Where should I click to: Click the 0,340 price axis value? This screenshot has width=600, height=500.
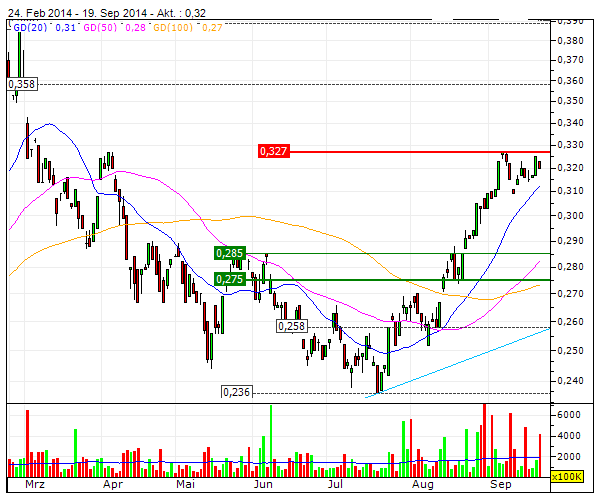(571, 123)
